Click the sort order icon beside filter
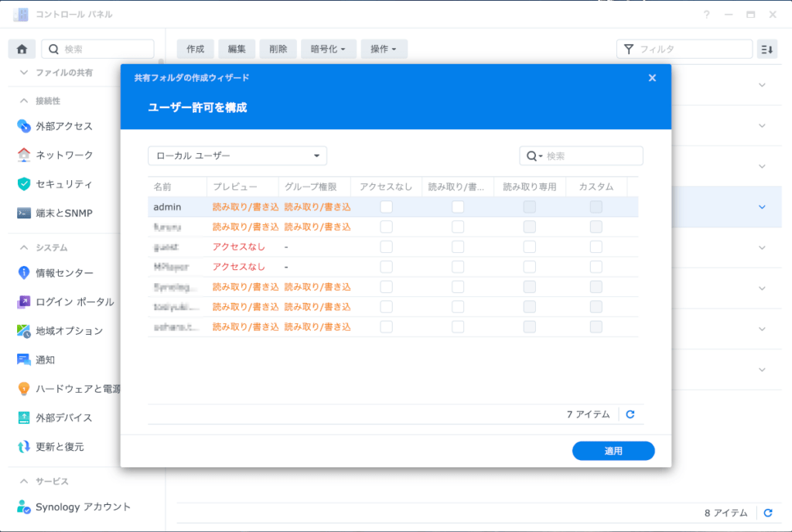Image resolution: width=792 pixels, height=532 pixels. (x=766, y=49)
